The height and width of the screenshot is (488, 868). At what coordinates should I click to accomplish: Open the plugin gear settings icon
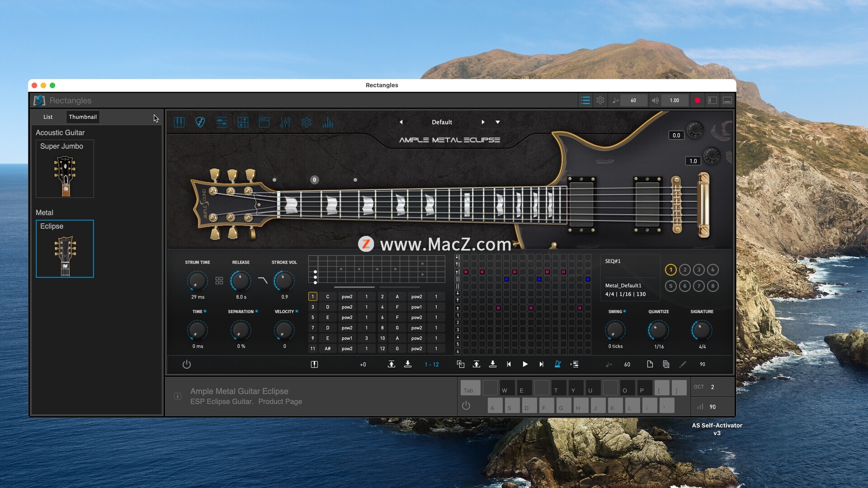(307, 122)
